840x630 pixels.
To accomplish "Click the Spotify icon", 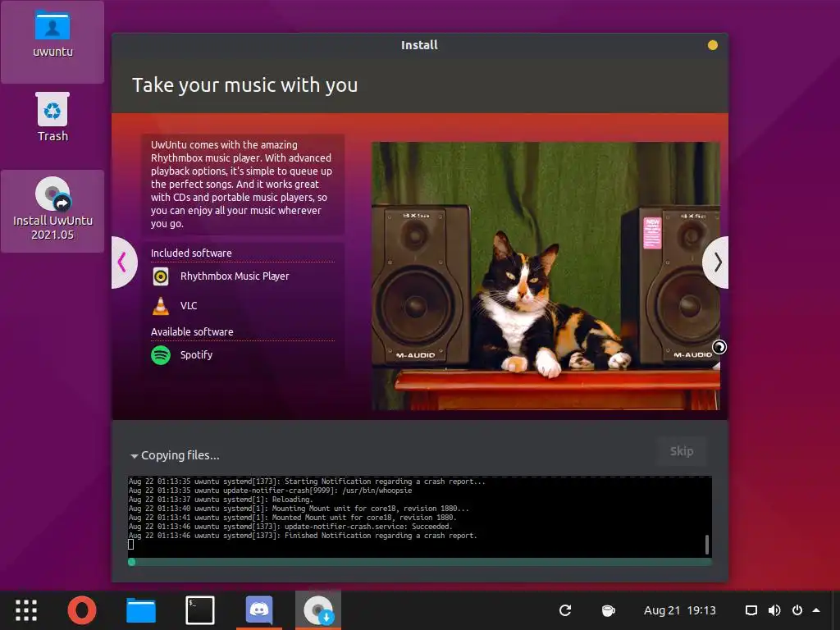I will pyautogui.click(x=161, y=355).
